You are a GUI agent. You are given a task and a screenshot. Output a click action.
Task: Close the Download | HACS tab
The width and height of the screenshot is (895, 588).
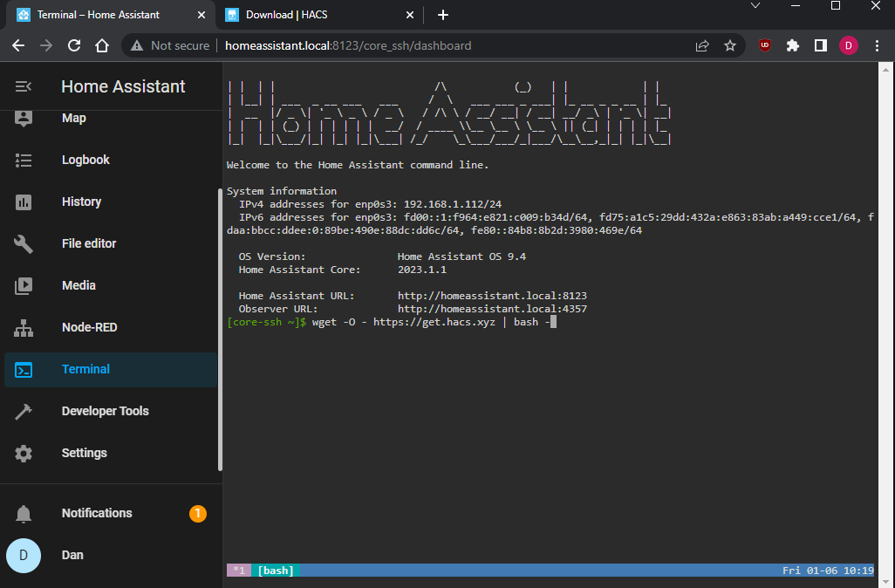click(x=410, y=15)
